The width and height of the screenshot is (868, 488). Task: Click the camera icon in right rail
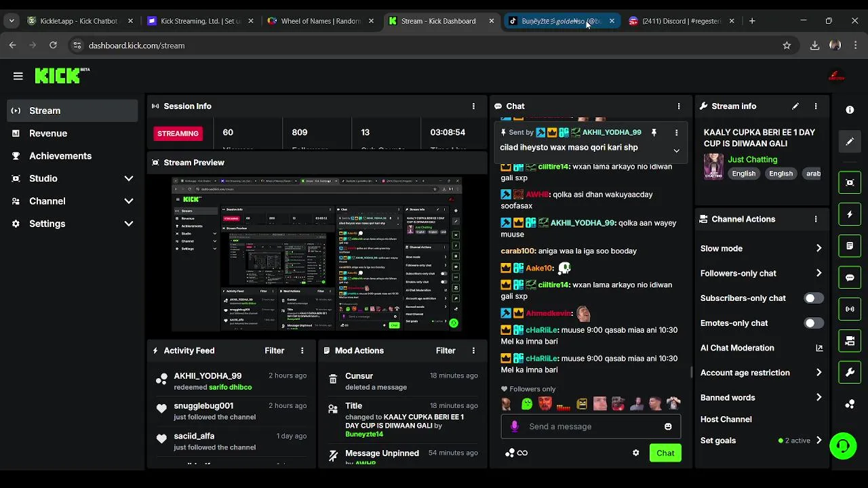pyautogui.click(x=850, y=341)
